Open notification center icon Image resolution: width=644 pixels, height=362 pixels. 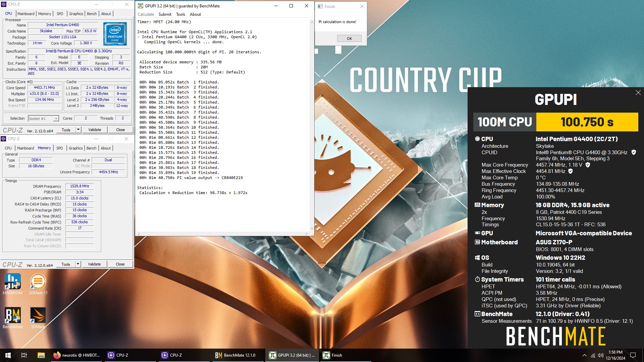[633, 355]
